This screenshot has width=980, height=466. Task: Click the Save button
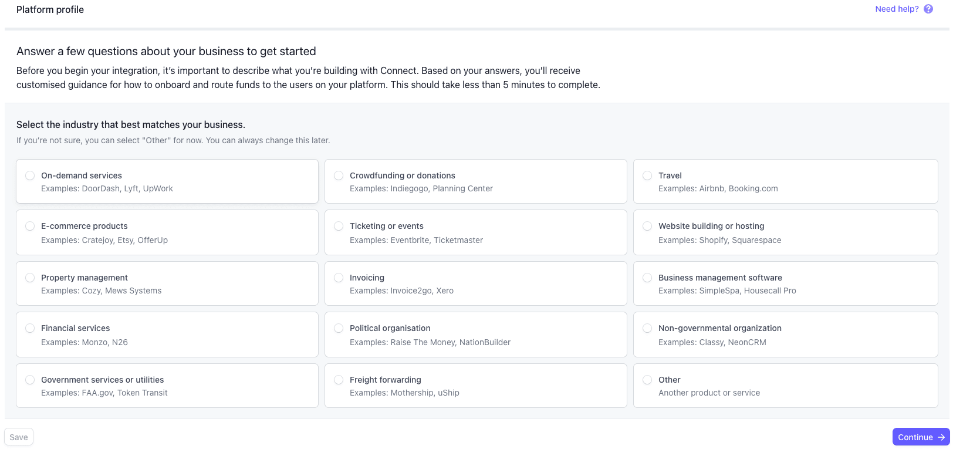pos(19,437)
